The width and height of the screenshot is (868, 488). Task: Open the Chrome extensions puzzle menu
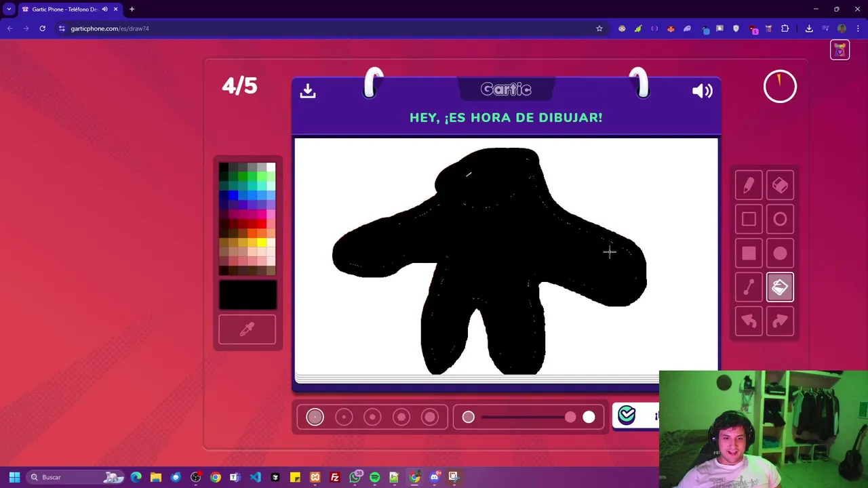click(x=785, y=28)
